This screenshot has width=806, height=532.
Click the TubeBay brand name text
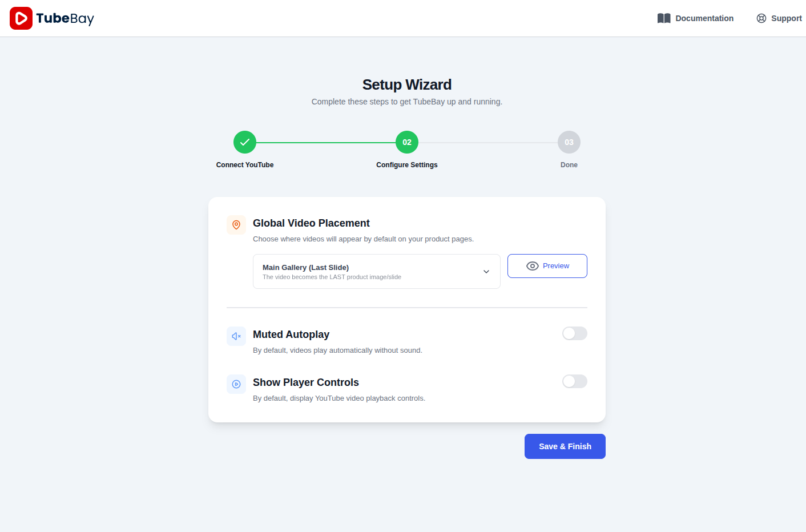[65, 18]
